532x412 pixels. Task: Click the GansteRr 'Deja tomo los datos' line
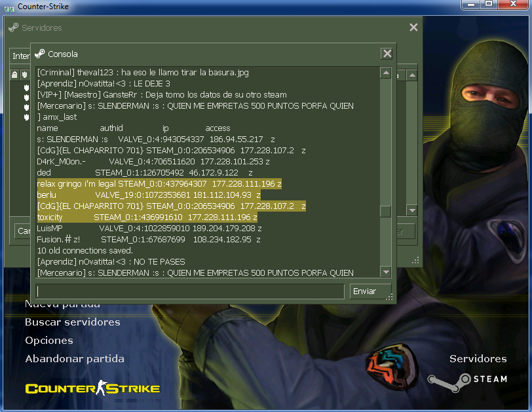coord(162,95)
